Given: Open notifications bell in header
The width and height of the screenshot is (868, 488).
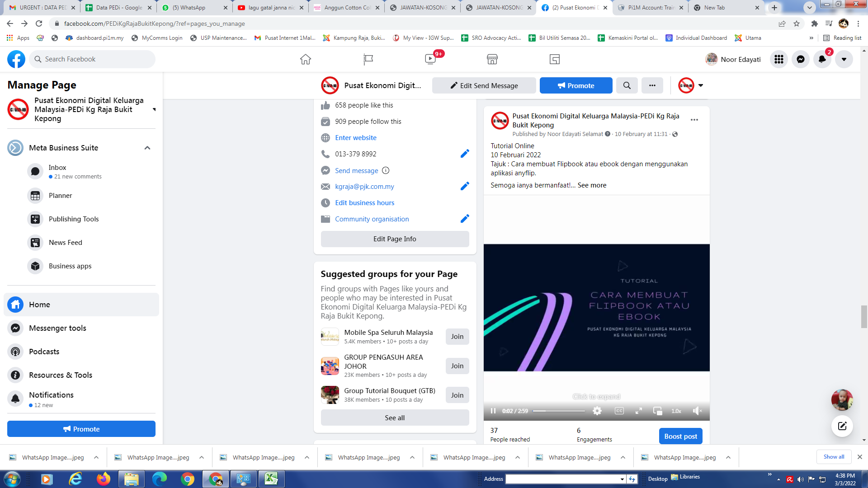Looking at the screenshot, I should [x=822, y=59].
